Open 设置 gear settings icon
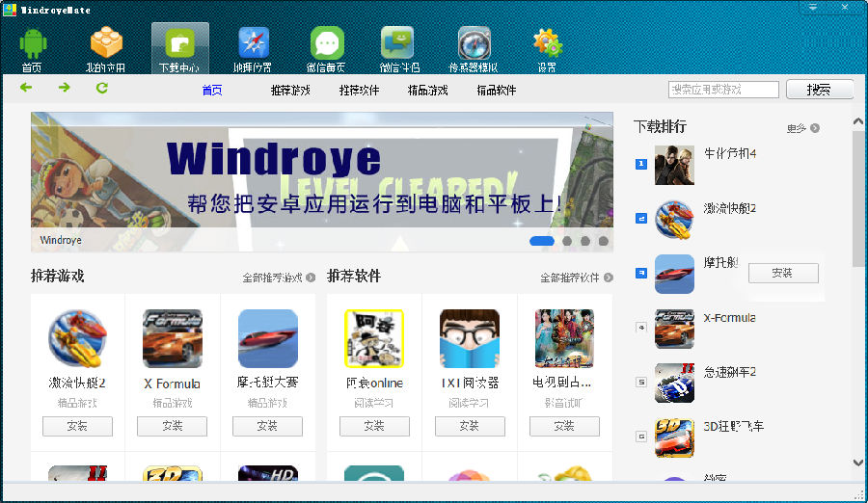Viewport: 868px width, 503px height. (x=548, y=42)
